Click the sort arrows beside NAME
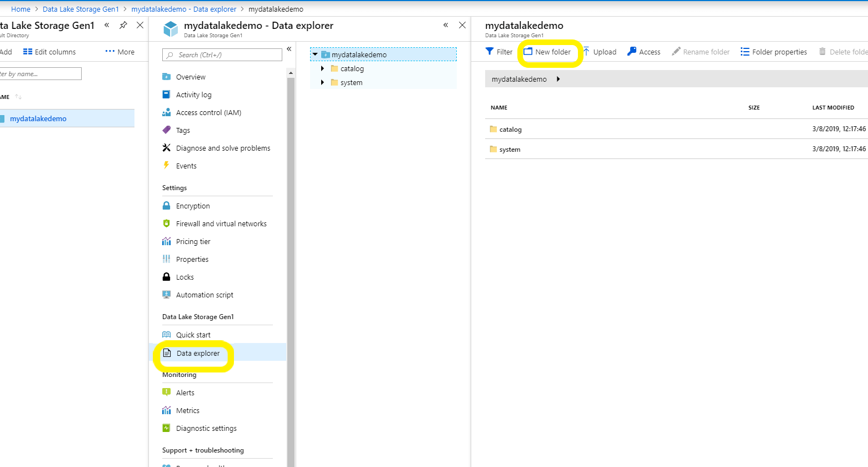Screen dimensions: 868x467 (x=18, y=97)
